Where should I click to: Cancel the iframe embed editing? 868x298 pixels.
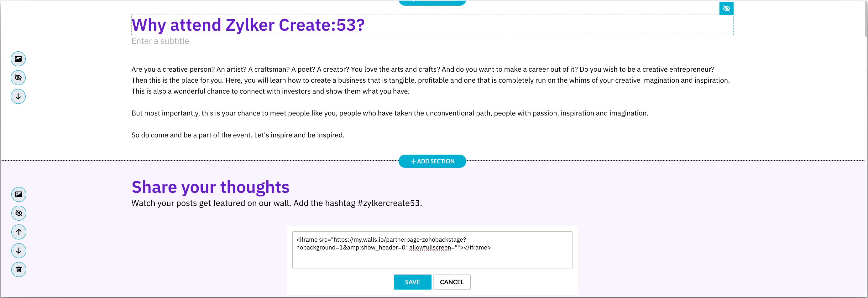[452, 282]
